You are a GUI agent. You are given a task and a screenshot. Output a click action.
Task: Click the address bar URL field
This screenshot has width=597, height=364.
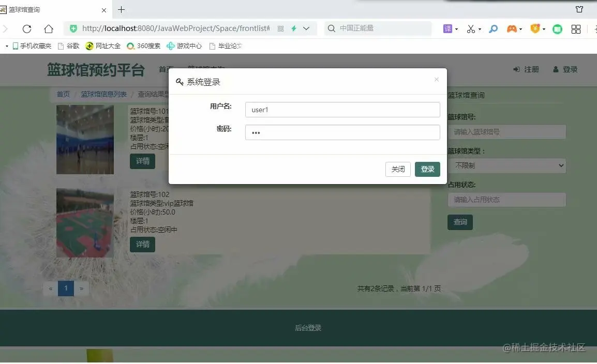[176, 28]
